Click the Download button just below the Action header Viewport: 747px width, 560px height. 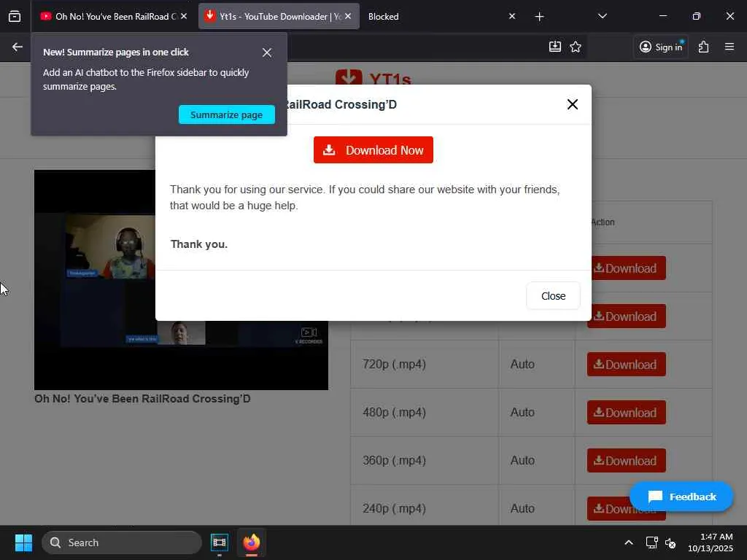click(x=628, y=268)
